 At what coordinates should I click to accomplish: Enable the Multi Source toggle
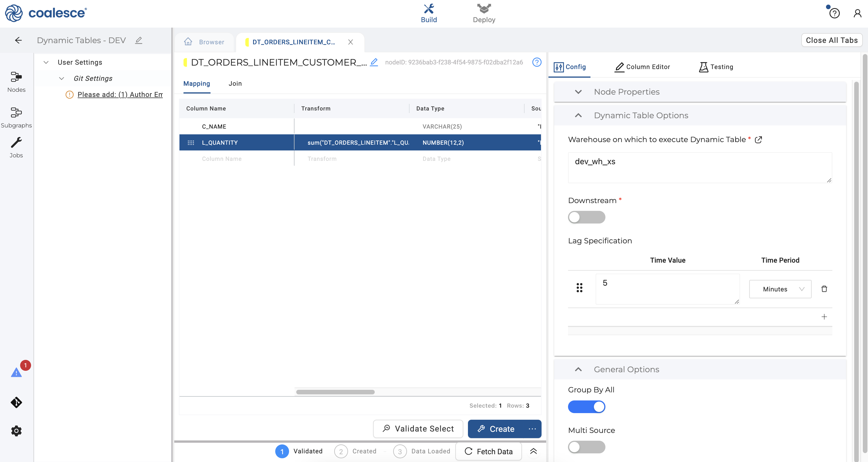tap(586, 447)
